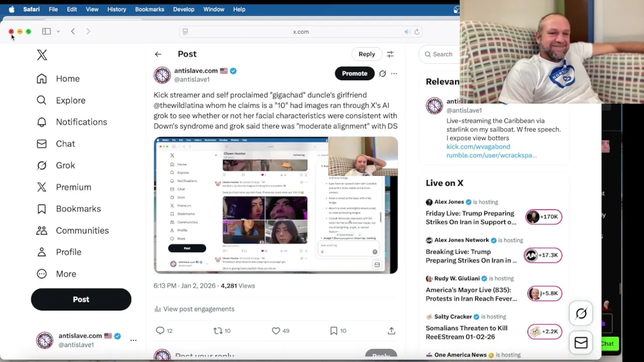The width and height of the screenshot is (644, 362).
Task: Open Rudy W. Giuliani America's Mayor Live
Action: pos(471,294)
